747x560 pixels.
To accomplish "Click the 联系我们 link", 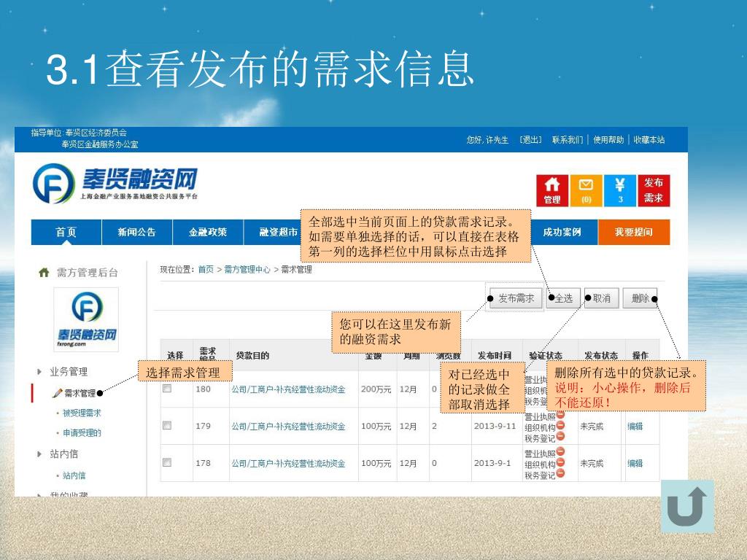I will pos(567,140).
